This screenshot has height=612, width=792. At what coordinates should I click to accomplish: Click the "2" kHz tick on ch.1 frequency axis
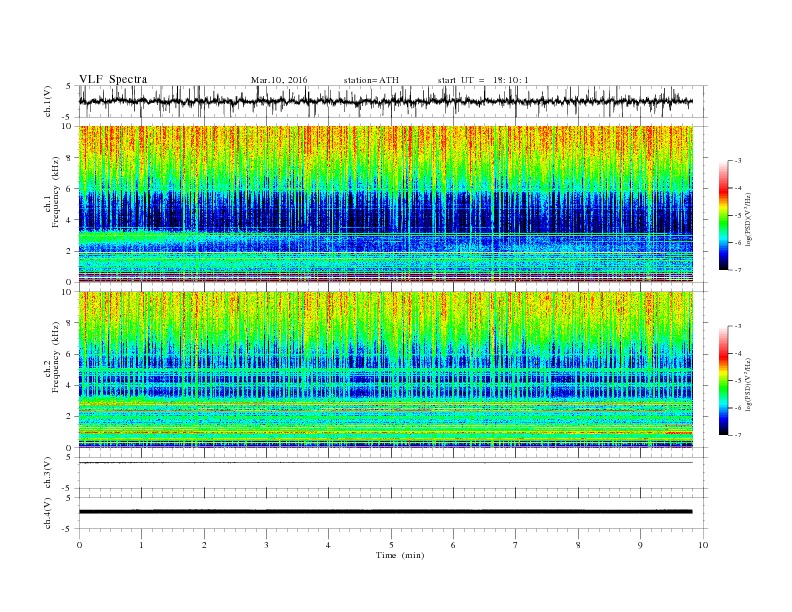(x=70, y=251)
